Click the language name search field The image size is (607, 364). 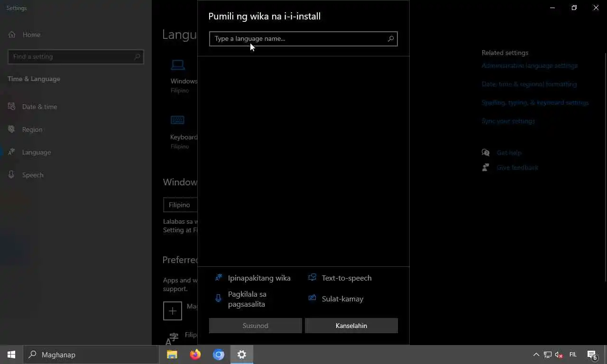pos(303,39)
